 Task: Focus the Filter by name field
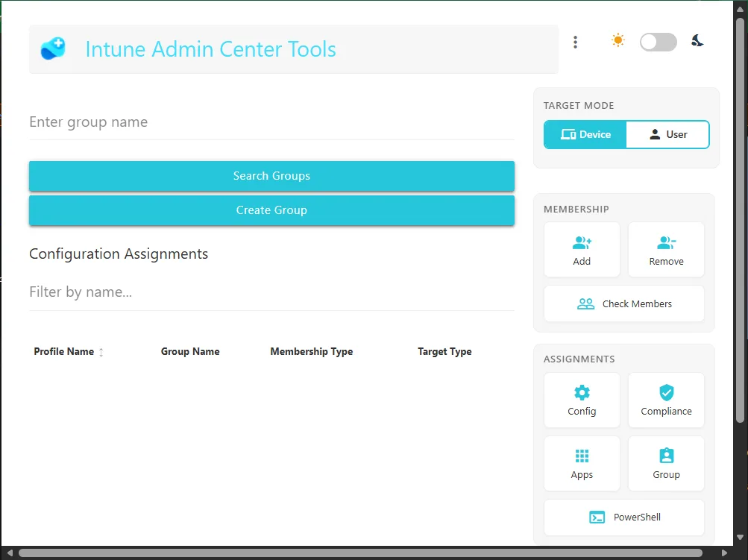click(271, 292)
